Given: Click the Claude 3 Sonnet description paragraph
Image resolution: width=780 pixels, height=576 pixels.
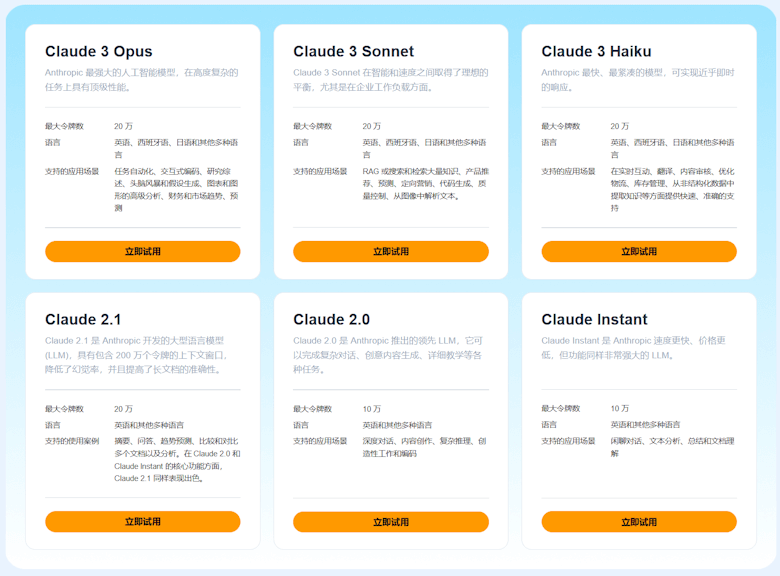Looking at the screenshot, I should pos(390,79).
